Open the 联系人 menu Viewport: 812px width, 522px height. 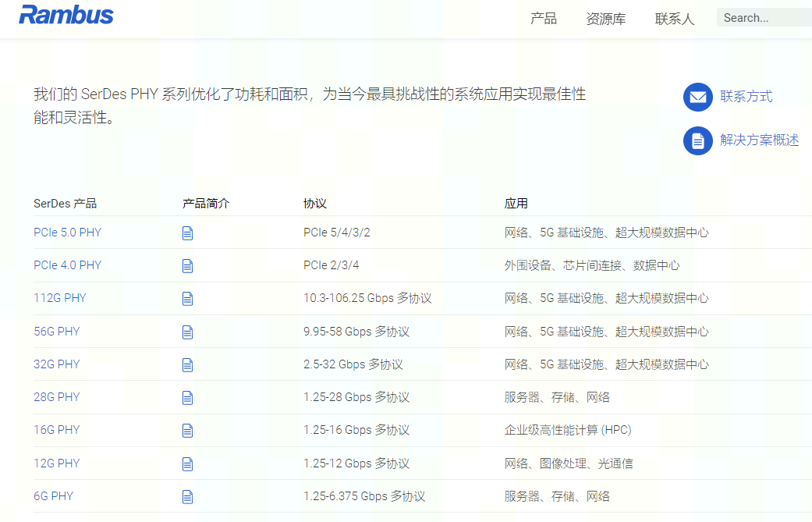pos(674,19)
